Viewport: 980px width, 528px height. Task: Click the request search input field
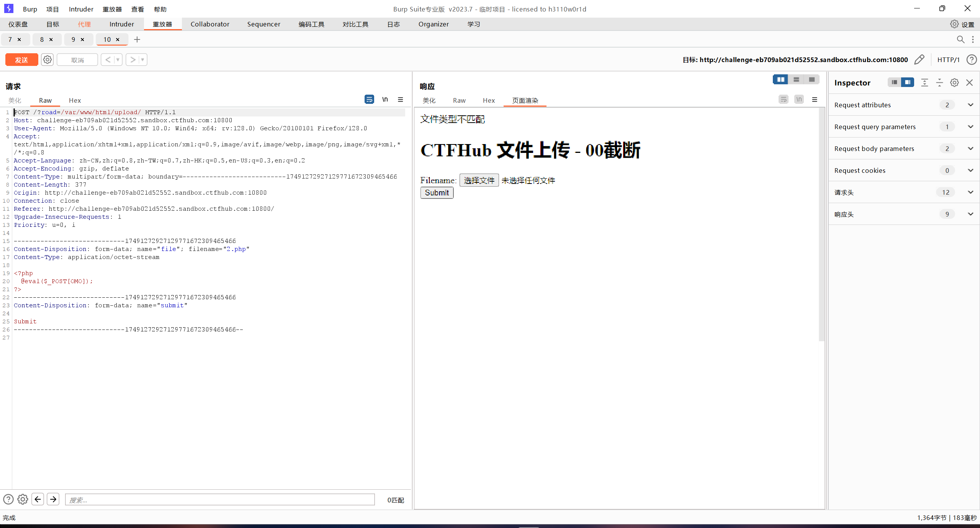(x=220, y=500)
